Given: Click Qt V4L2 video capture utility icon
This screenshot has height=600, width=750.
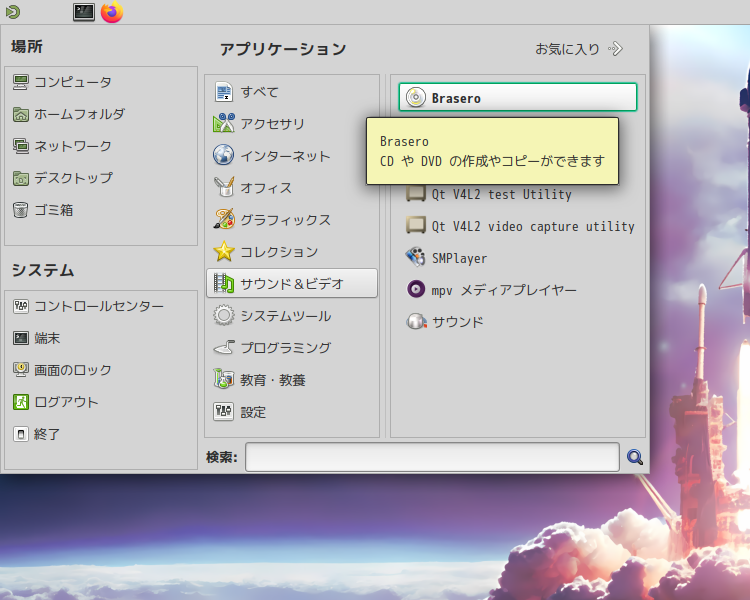Looking at the screenshot, I should (416, 225).
